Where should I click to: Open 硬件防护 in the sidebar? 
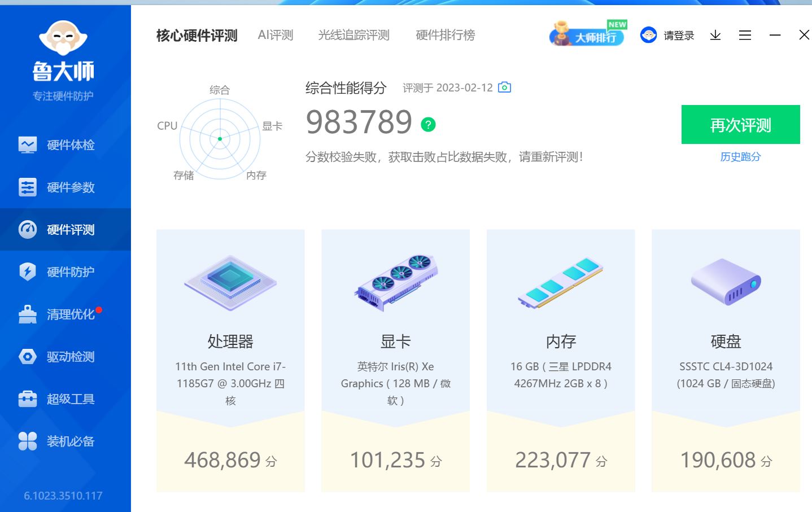click(x=66, y=272)
